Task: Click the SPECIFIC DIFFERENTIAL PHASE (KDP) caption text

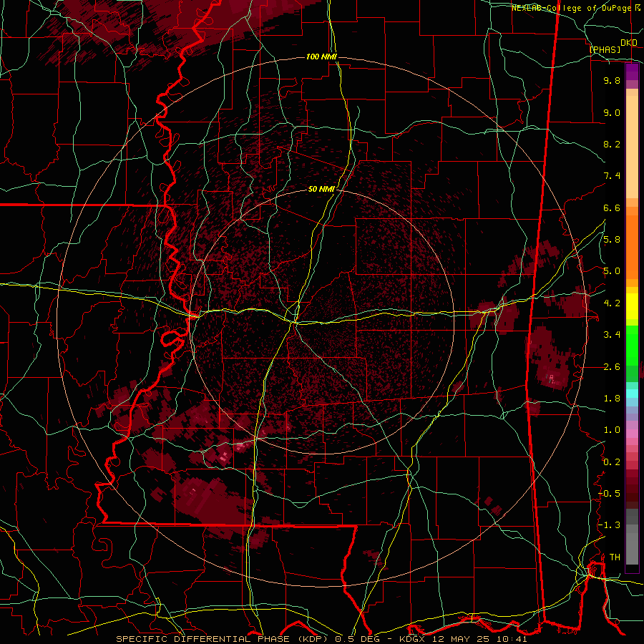Action: (223, 639)
